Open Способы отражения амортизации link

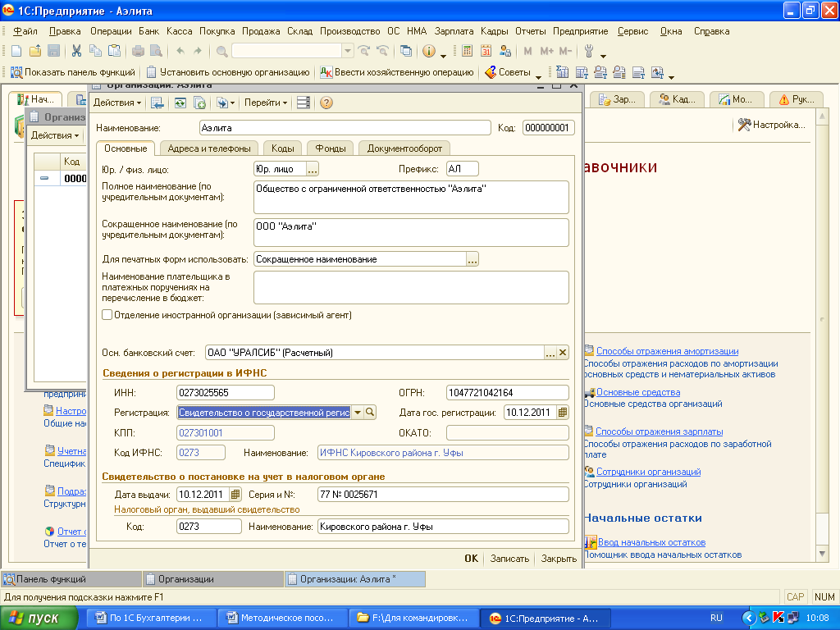click(x=667, y=351)
